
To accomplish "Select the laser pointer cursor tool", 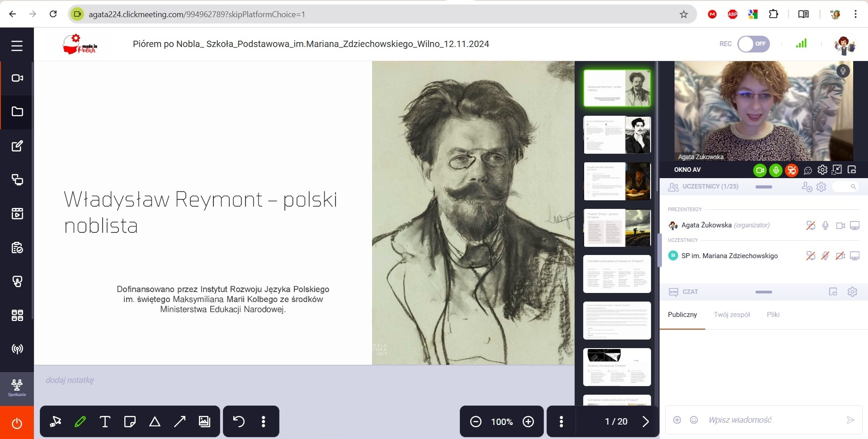I will pos(55,421).
